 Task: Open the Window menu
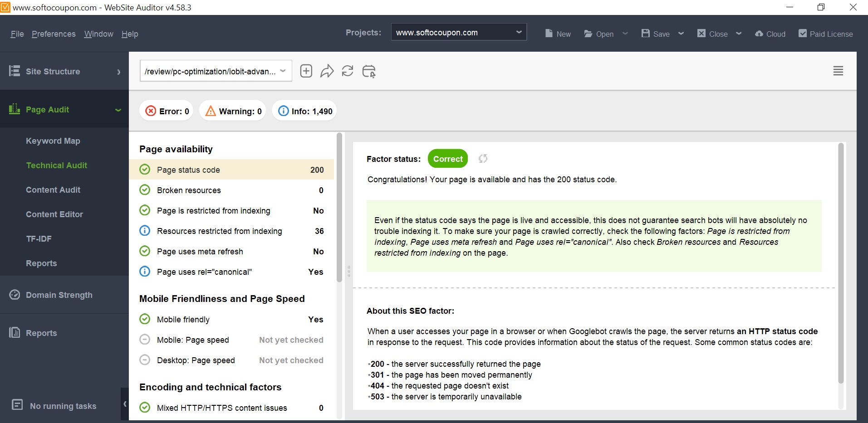pyautogui.click(x=98, y=34)
